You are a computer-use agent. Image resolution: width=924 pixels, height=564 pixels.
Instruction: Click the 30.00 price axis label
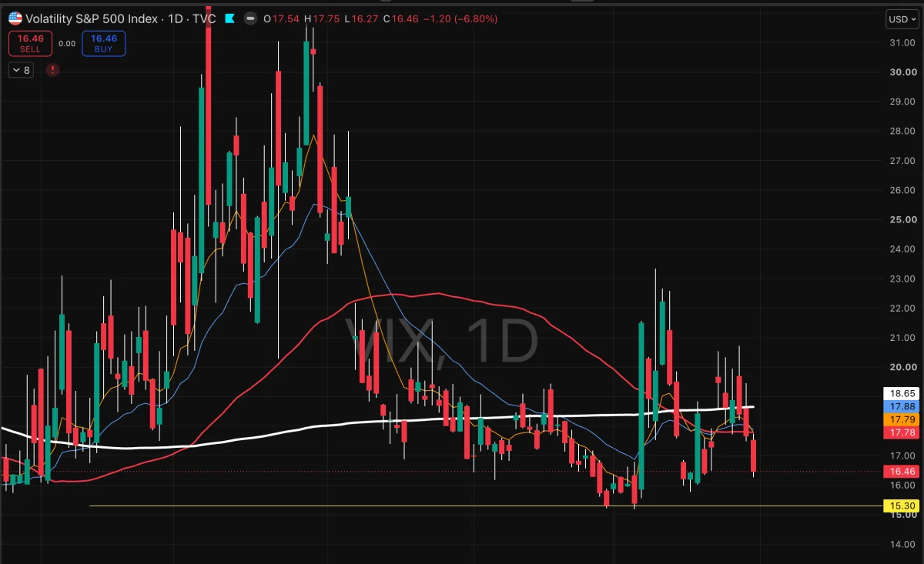click(x=902, y=72)
